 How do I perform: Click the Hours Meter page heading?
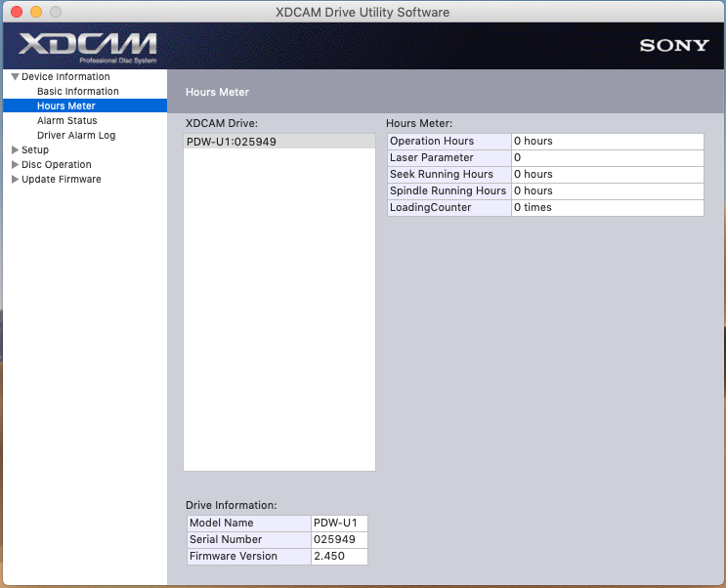tap(217, 92)
